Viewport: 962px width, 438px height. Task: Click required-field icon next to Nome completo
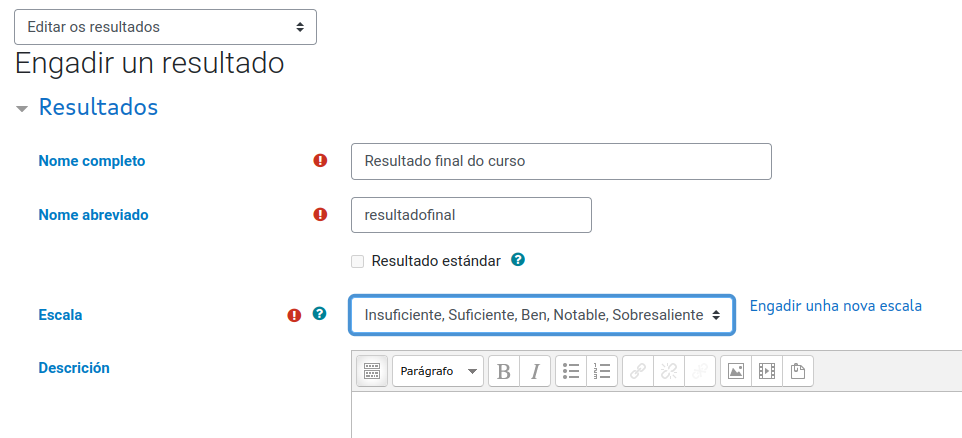coord(320,160)
